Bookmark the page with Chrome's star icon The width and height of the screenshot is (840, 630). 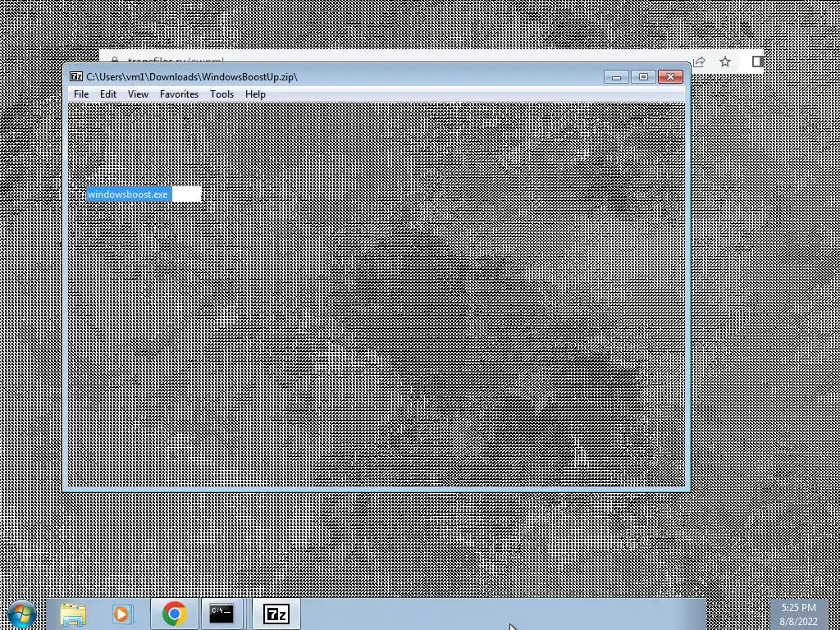[x=725, y=62]
